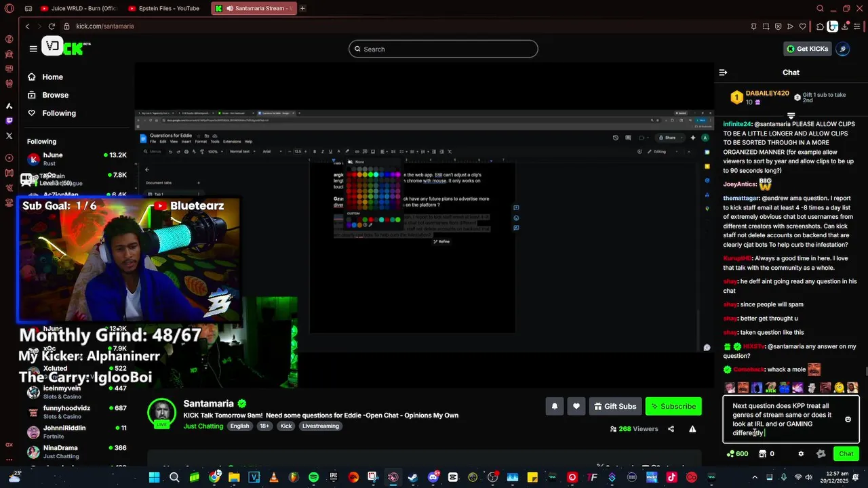The image size is (868, 488).
Task: Open Twitch in Opera sidebar
Action: 9,121
